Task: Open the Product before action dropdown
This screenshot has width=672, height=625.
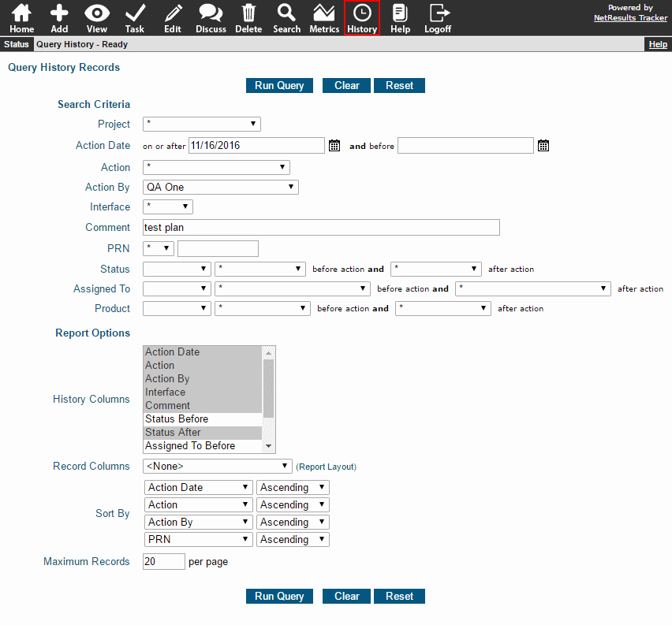Action: click(x=263, y=308)
